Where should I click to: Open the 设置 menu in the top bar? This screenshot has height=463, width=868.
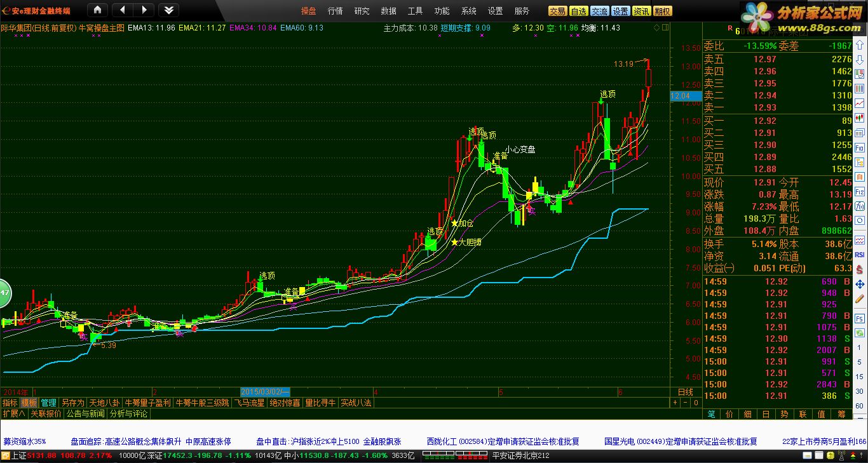click(x=496, y=11)
